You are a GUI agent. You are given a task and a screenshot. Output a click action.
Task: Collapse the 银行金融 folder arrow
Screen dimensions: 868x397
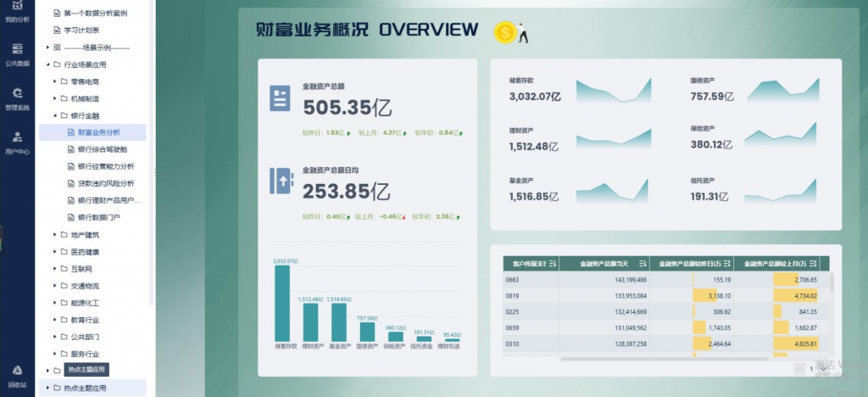[x=54, y=115]
